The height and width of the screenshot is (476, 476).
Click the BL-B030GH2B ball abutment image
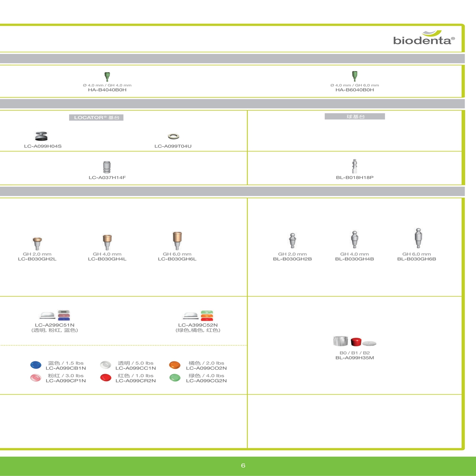(x=292, y=241)
